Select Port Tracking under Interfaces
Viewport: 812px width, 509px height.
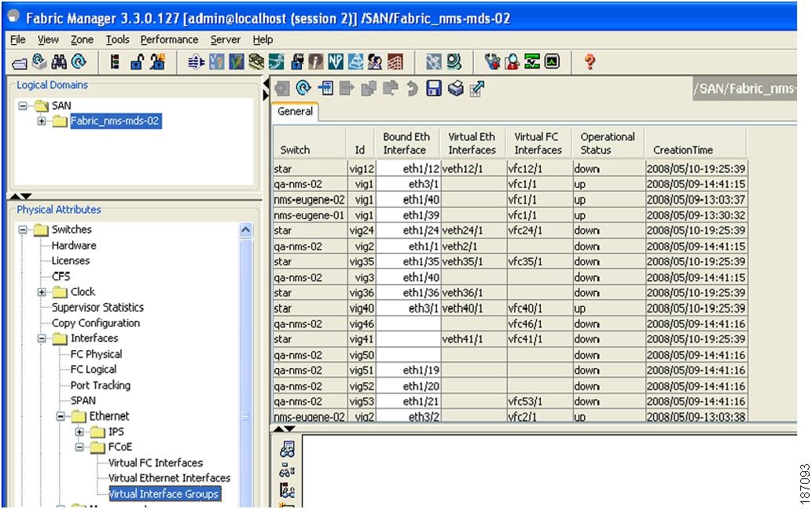(101, 385)
